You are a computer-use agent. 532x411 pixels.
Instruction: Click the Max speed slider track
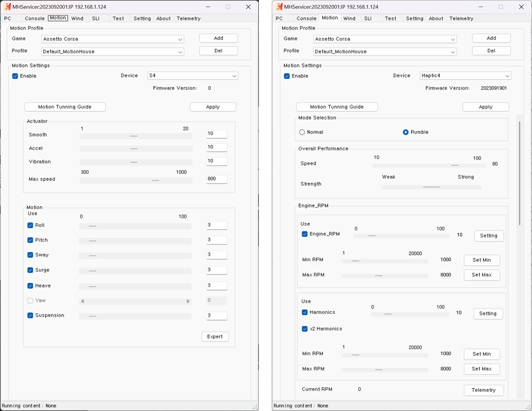point(136,180)
